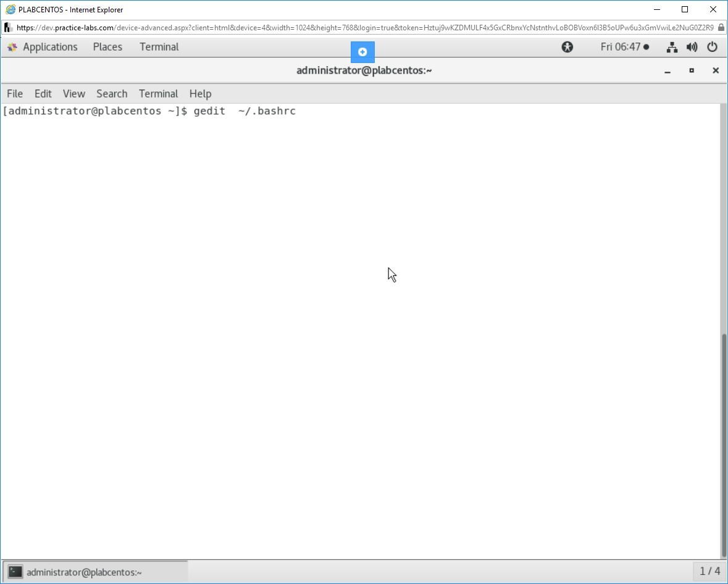This screenshot has width=728, height=584.
Task: Click the volume speaker icon
Action: tap(692, 47)
